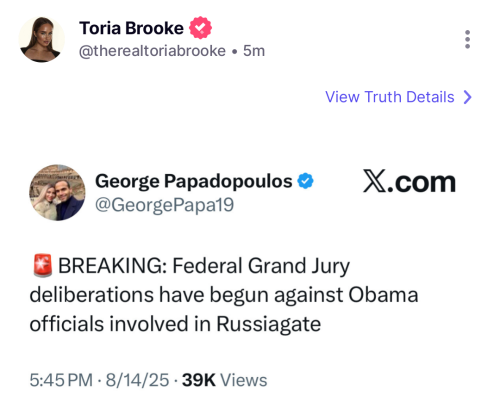
Task: Click the 39K Views count
Action: tap(225, 380)
